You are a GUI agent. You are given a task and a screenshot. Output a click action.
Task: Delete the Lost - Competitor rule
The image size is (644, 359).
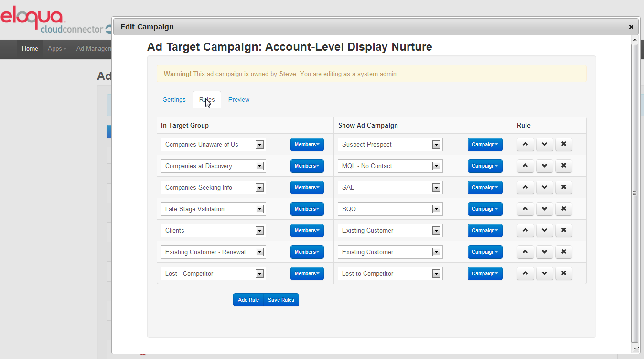click(x=563, y=273)
